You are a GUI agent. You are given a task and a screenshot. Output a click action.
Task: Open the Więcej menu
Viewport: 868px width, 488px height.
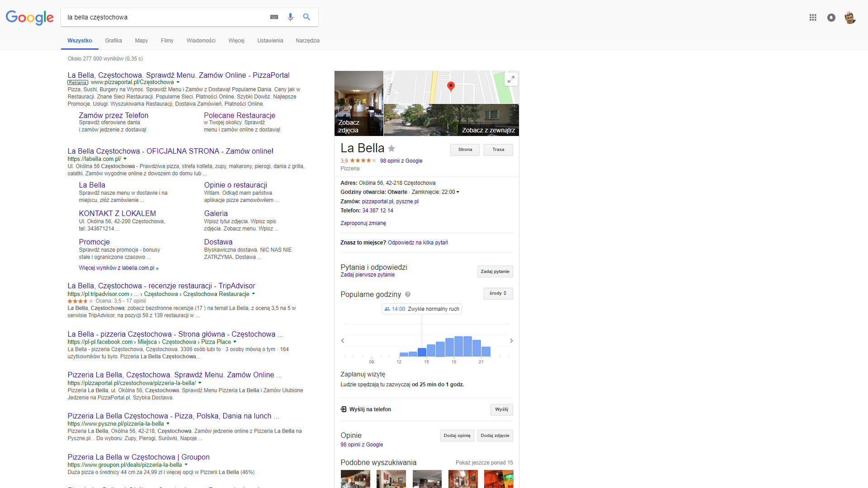tap(236, 41)
